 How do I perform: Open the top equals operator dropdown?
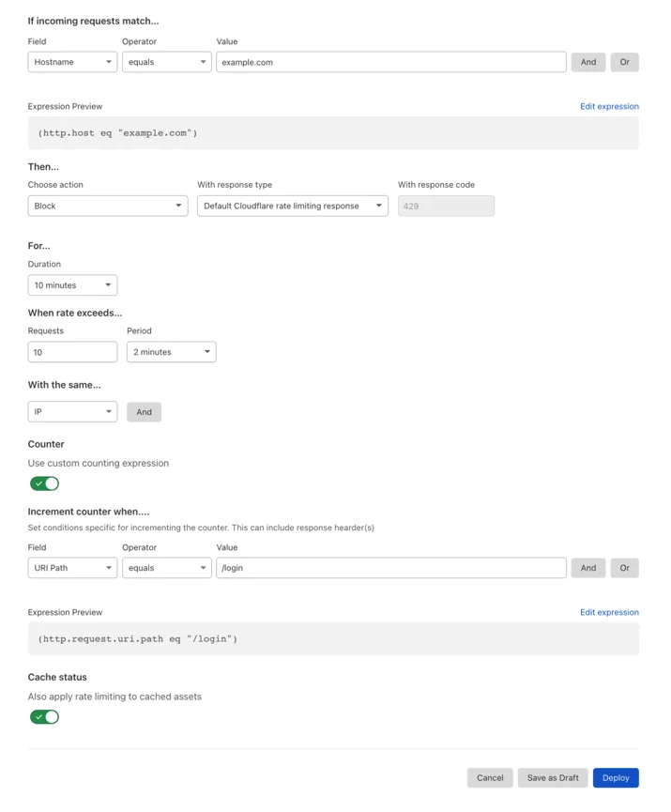point(167,62)
